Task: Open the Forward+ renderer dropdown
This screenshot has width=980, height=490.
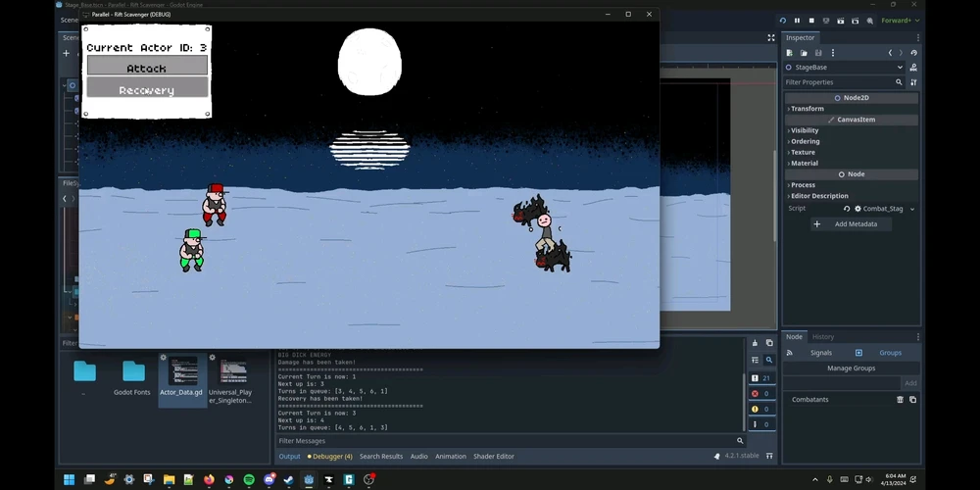Action: [899, 21]
